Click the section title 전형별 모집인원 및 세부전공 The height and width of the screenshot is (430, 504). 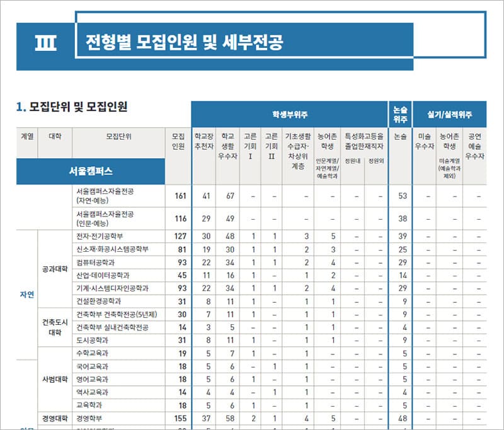tap(184, 43)
